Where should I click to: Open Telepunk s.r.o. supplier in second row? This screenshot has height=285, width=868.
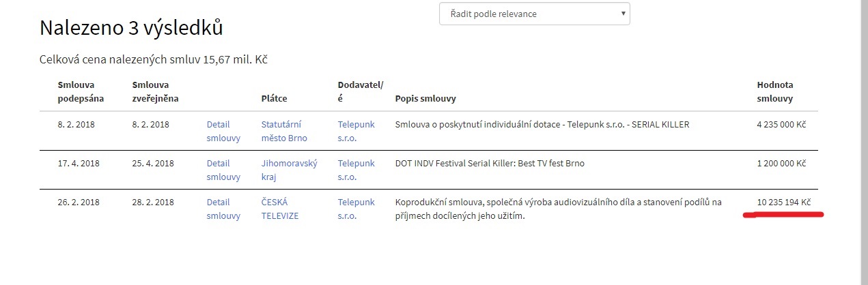point(356,170)
